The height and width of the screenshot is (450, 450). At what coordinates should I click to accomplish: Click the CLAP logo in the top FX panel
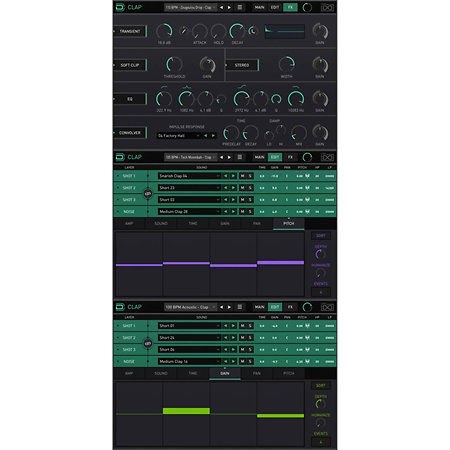click(x=129, y=7)
